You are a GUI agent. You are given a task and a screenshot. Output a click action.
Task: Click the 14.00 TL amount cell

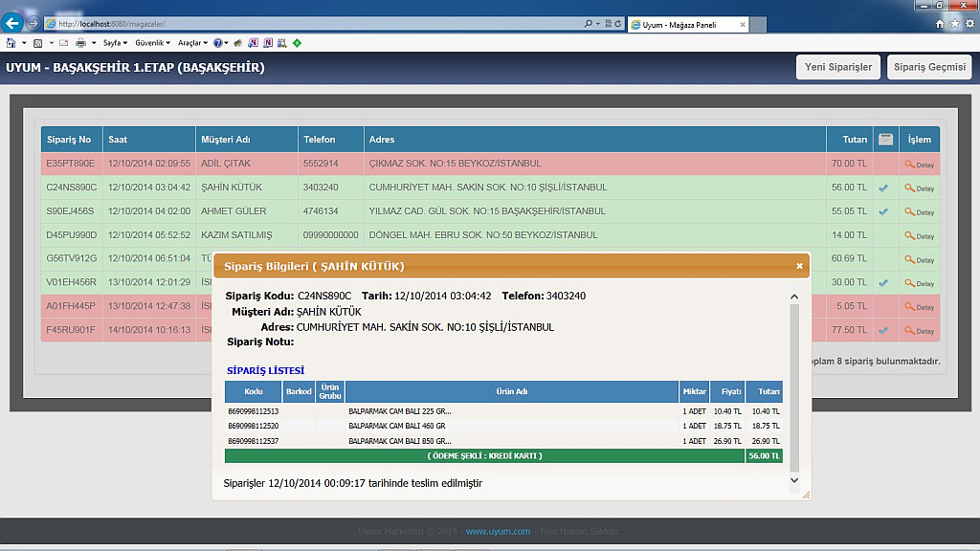[849, 235]
